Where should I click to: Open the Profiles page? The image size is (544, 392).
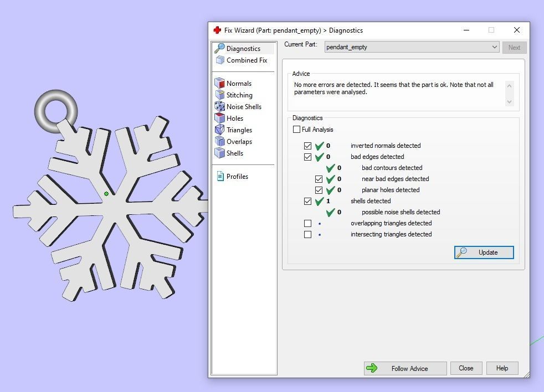237,176
